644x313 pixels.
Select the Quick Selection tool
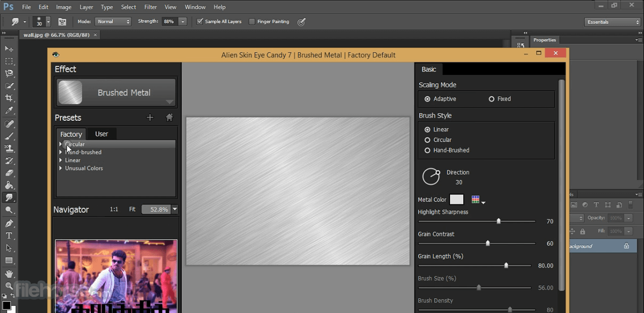pos(9,85)
